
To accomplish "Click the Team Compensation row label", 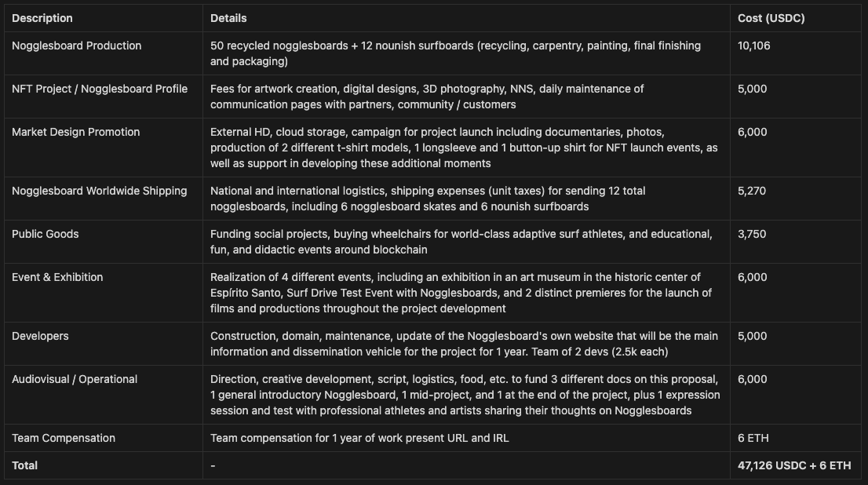I will (x=64, y=438).
